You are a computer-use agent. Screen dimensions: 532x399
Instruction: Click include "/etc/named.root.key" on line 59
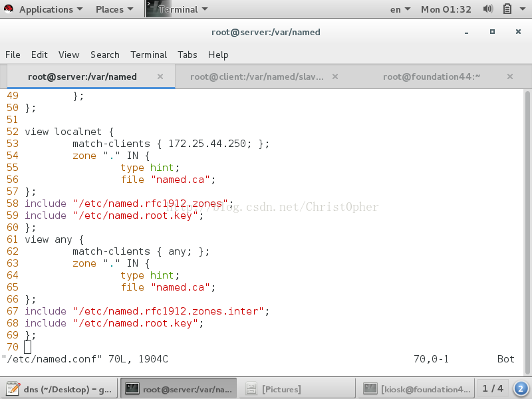pos(114,215)
